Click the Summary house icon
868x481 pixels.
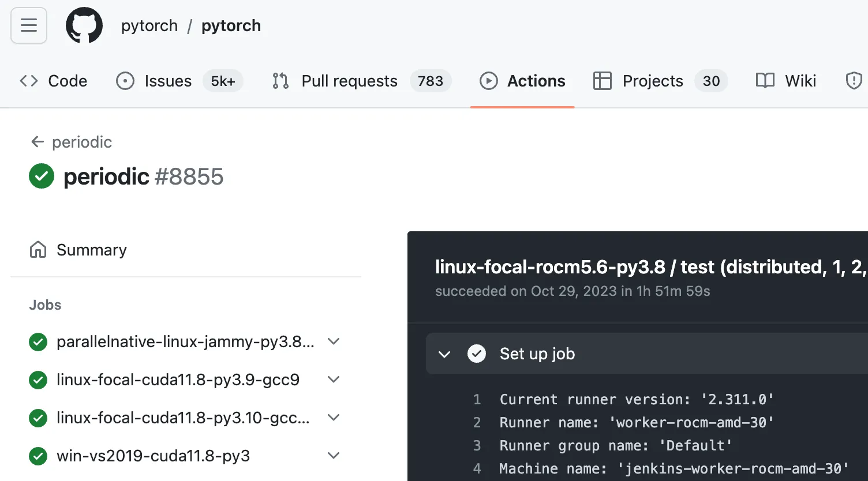click(38, 250)
